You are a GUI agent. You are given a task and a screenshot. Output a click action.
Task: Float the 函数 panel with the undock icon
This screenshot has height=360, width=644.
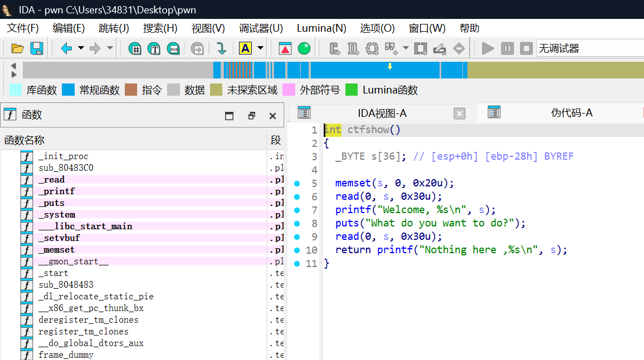[252, 116]
